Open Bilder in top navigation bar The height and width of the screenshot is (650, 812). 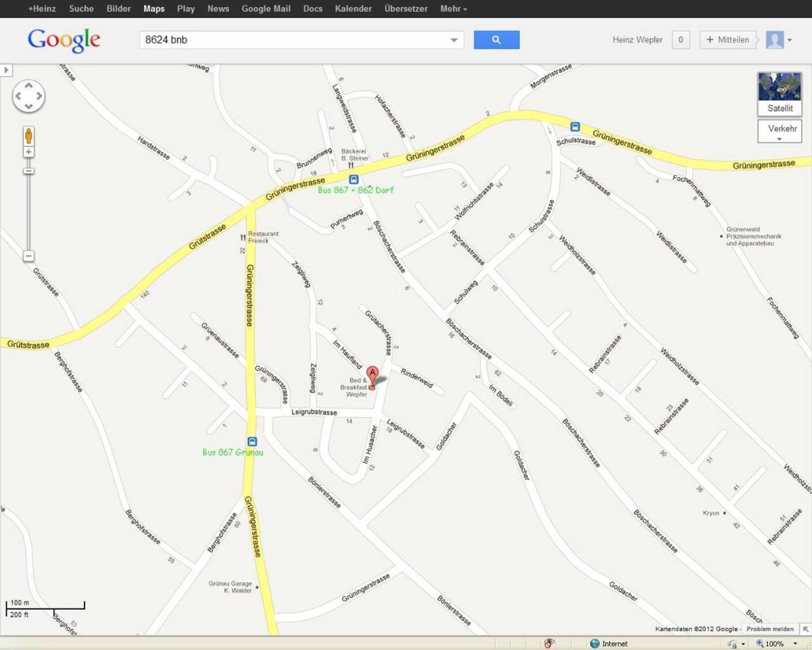pyautogui.click(x=118, y=9)
